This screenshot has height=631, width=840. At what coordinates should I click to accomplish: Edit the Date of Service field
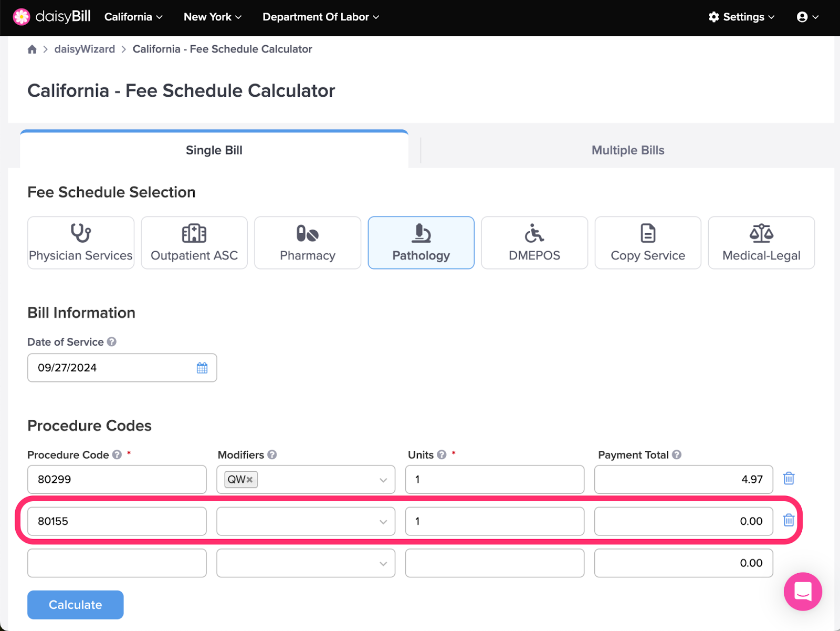click(x=122, y=368)
